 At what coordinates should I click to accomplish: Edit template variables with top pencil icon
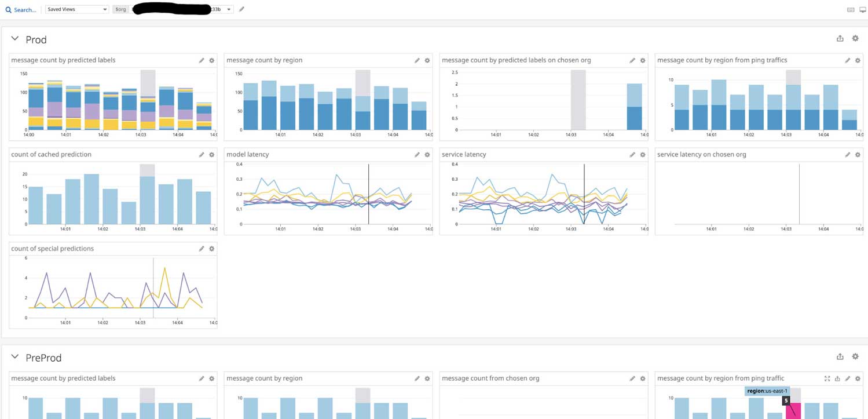pyautogui.click(x=241, y=9)
